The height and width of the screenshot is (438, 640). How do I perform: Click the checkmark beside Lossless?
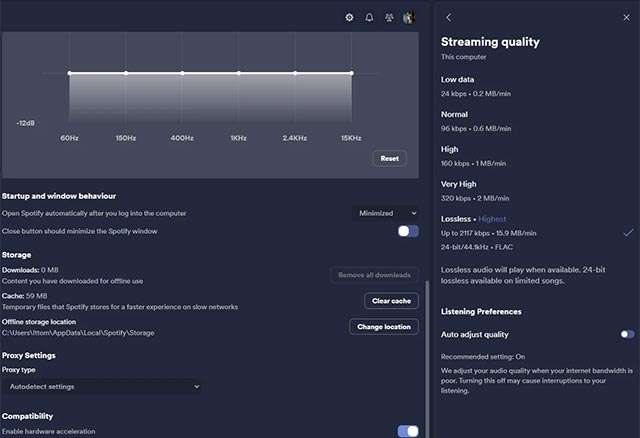click(628, 232)
